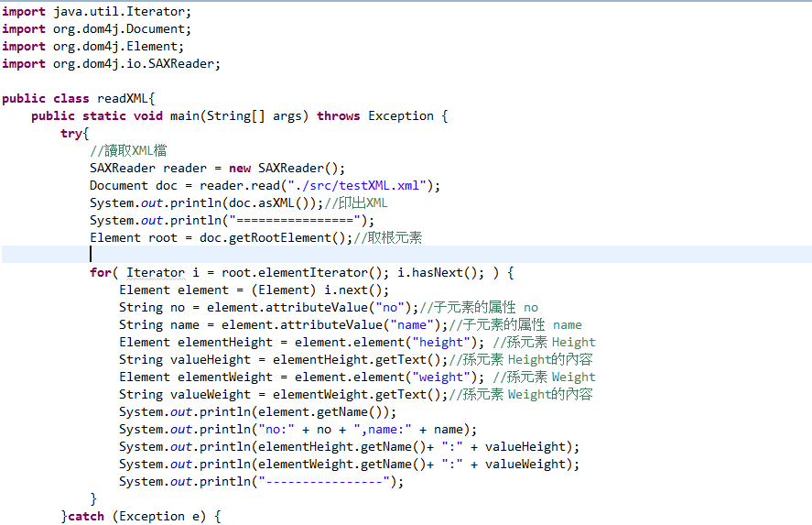The height and width of the screenshot is (525, 812).
Task: Click 'new SAXReader();' statement
Action: click(x=287, y=169)
